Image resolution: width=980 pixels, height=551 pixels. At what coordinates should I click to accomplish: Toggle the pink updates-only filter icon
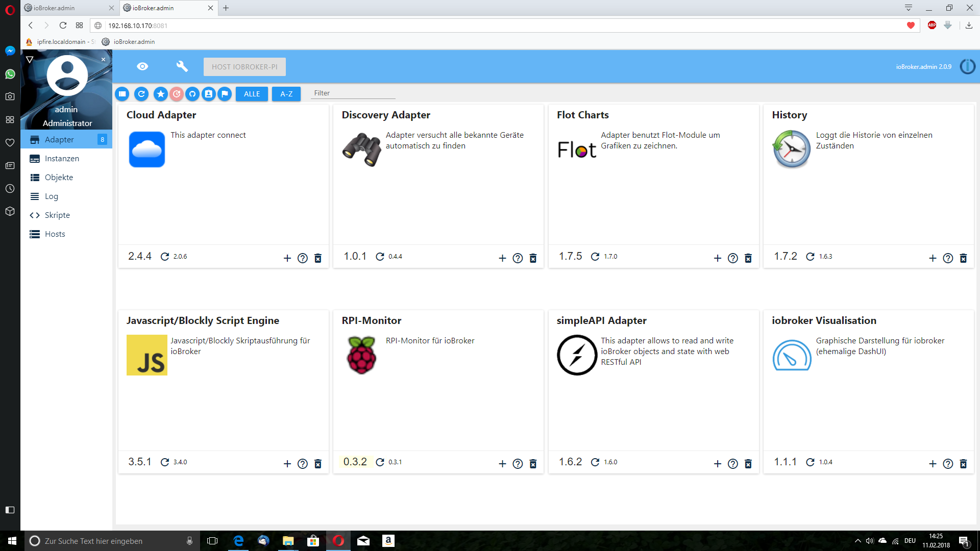tap(177, 94)
